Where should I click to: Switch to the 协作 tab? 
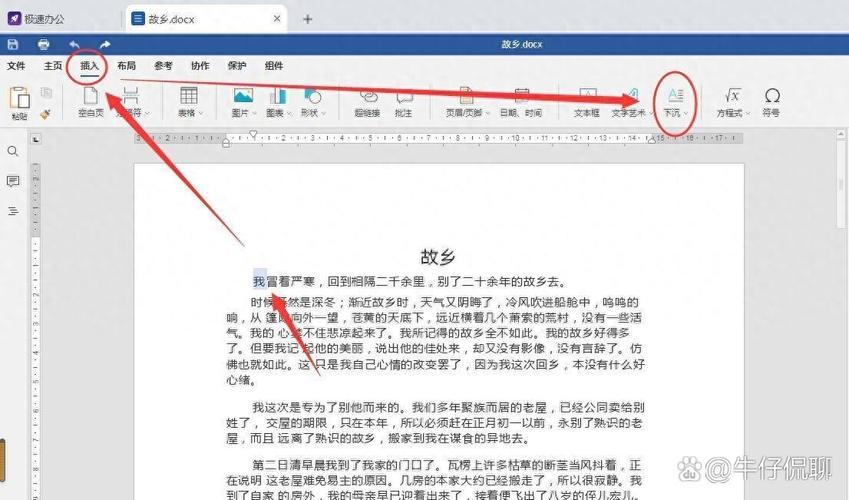point(200,66)
